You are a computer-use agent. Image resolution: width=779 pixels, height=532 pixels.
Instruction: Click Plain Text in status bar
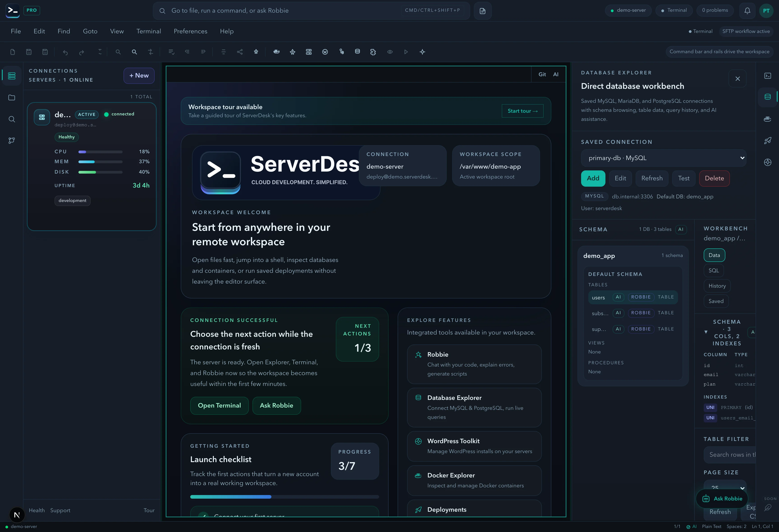(x=711, y=527)
